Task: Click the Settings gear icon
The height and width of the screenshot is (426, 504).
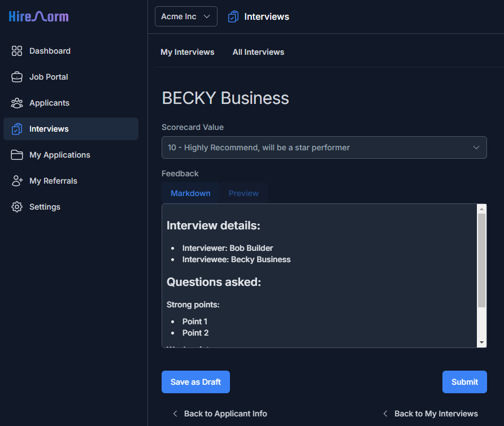Action: tap(17, 207)
